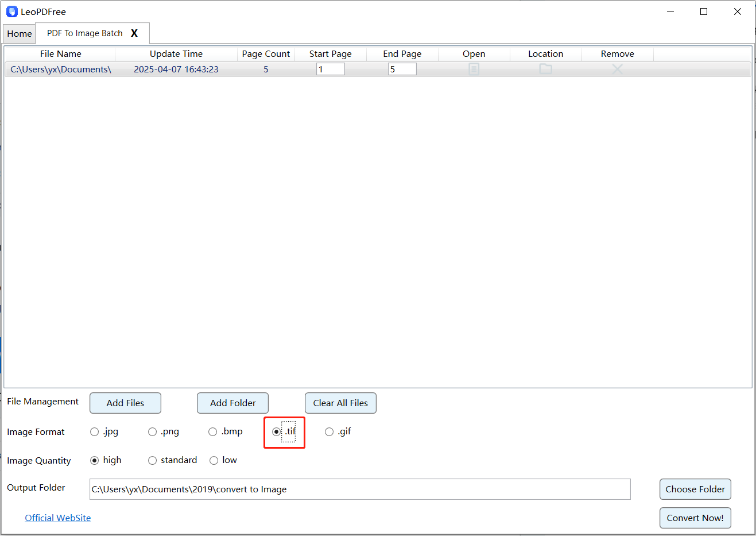Switch to the Home tab
The width and height of the screenshot is (756, 536).
click(20, 34)
